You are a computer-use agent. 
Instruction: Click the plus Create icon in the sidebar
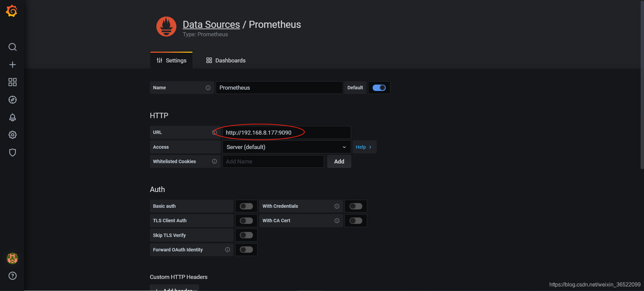click(12, 64)
